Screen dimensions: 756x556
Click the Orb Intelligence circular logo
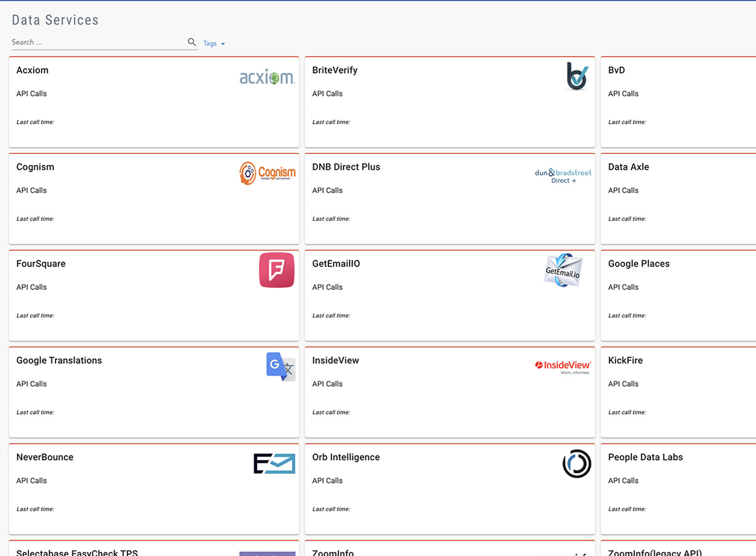(577, 464)
